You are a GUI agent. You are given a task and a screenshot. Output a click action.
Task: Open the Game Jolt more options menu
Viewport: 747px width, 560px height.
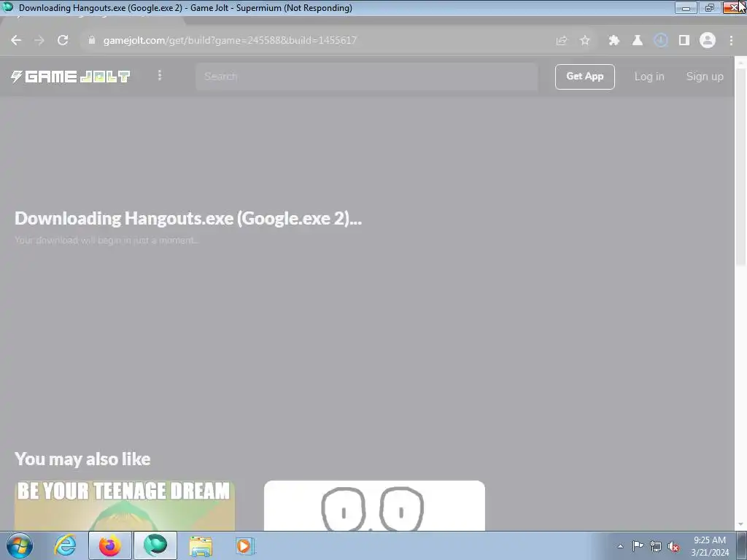click(160, 75)
